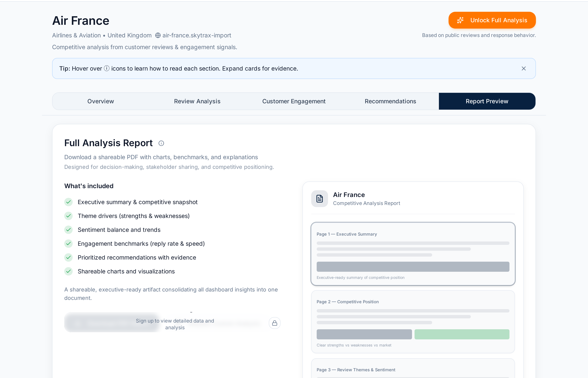Click Sign up to view detailed data text
The height and width of the screenshot is (378, 588).
pyautogui.click(x=175, y=324)
